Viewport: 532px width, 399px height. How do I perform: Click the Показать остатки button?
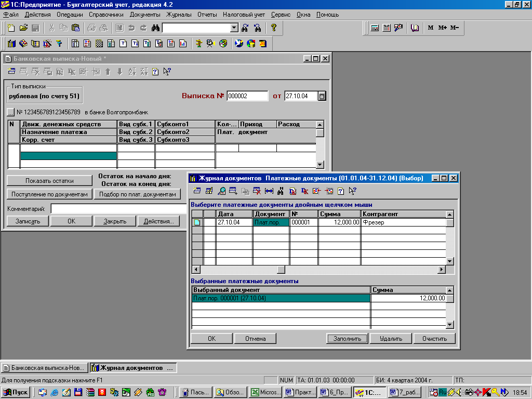[49, 181]
